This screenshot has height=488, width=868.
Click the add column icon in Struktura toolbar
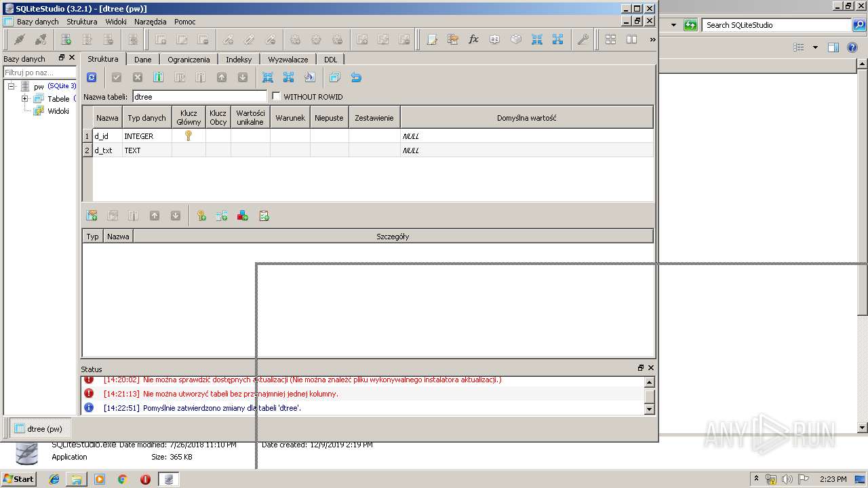[x=158, y=77]
